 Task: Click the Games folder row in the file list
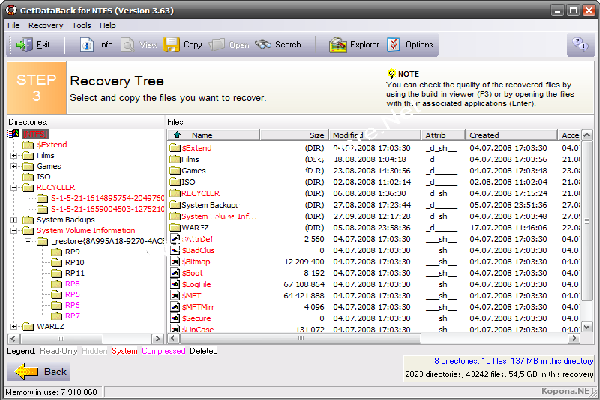click(374, 170)
